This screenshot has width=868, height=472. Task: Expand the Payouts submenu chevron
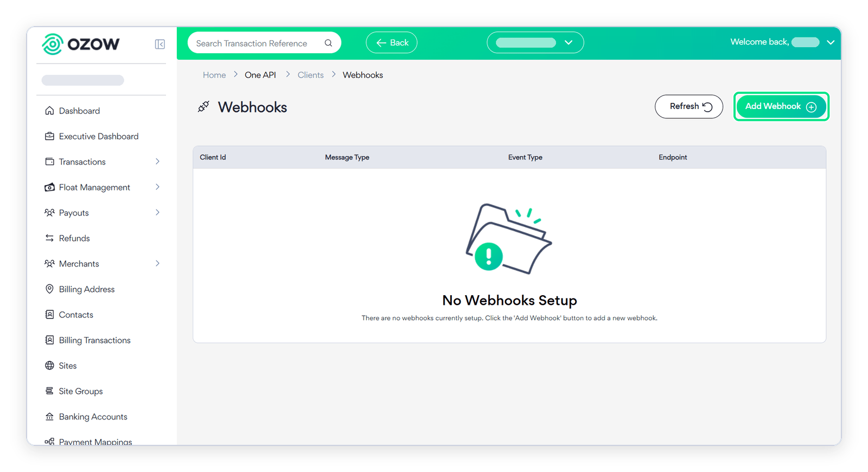click(158, 213)
